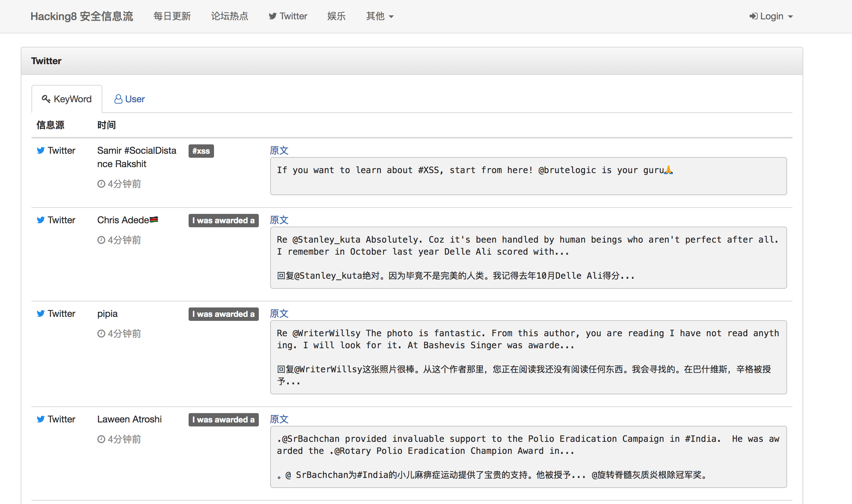Image resolution: width=852 pixels, height=504 pixels.
Task: Click '4分钟前' timestamp under pipia
Action: 124,334
